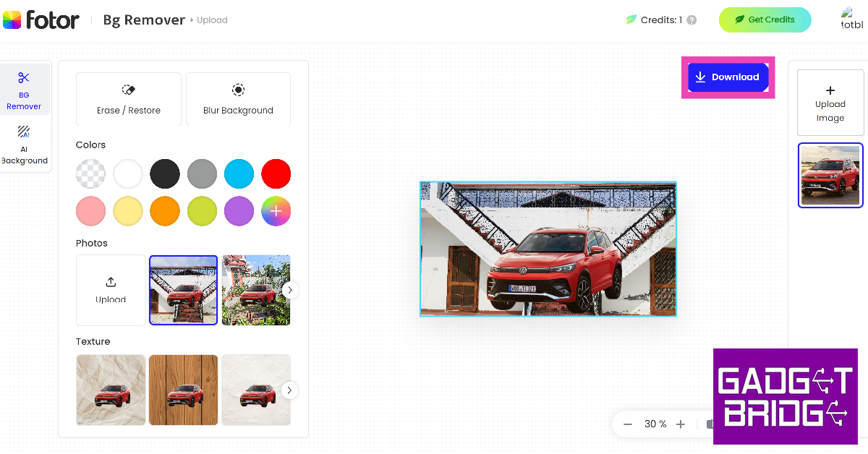Click the green leaf credits icon
This screenshot has height=454, width=868.
(x=631, y=20)
